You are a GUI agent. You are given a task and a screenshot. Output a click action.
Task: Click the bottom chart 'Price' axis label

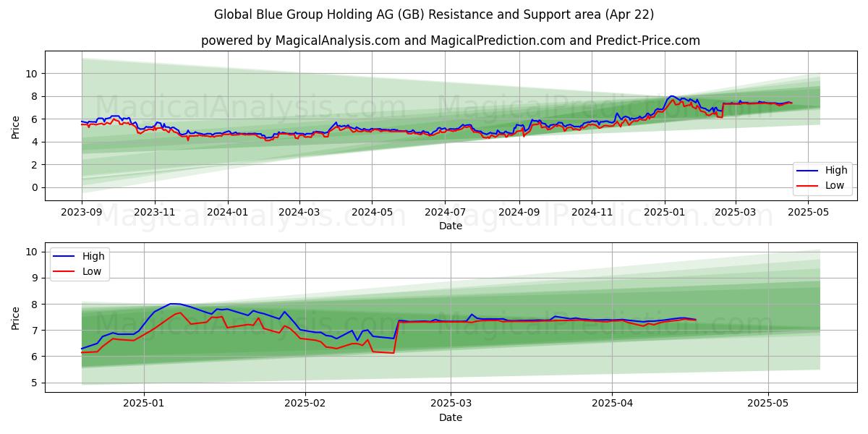pos(16,317)
